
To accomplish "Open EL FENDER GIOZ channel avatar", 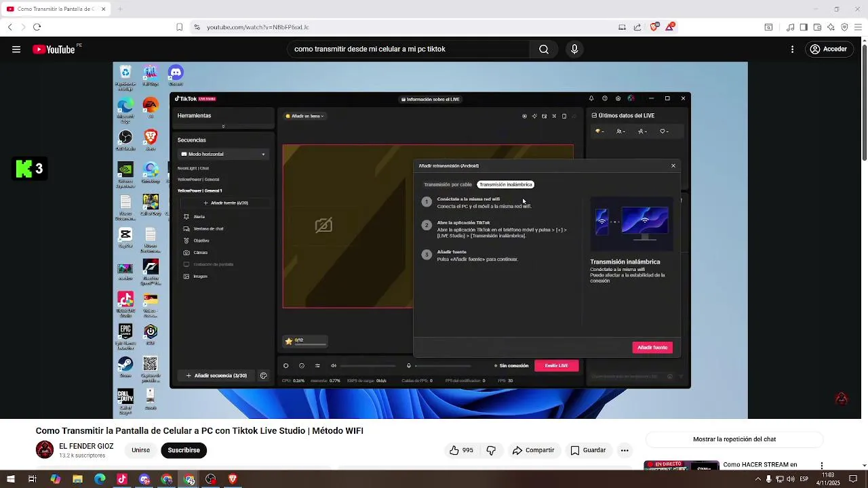I will tap(45, 450).
